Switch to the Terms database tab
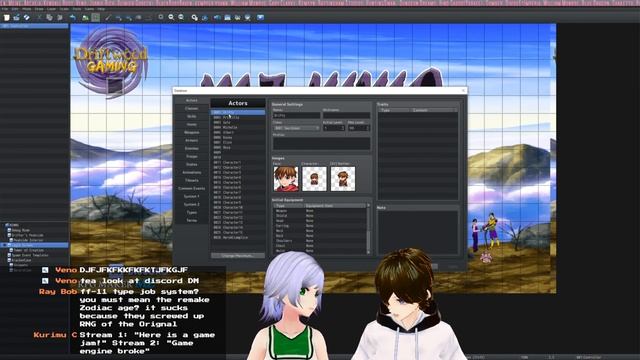 (x=191, y=220)
